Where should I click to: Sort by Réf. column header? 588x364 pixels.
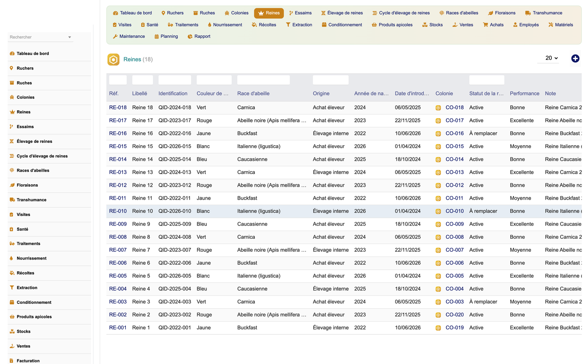(x=114, y=94)
